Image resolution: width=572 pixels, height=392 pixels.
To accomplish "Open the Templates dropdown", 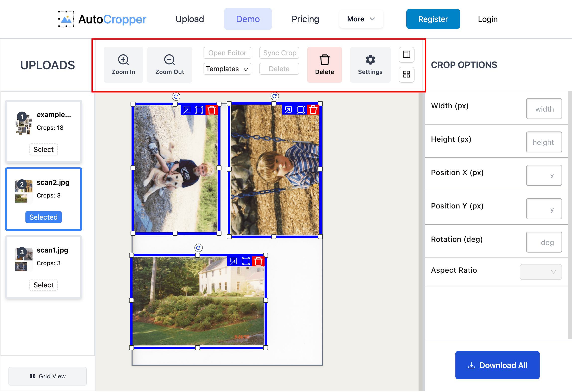I will pos(227,69).
